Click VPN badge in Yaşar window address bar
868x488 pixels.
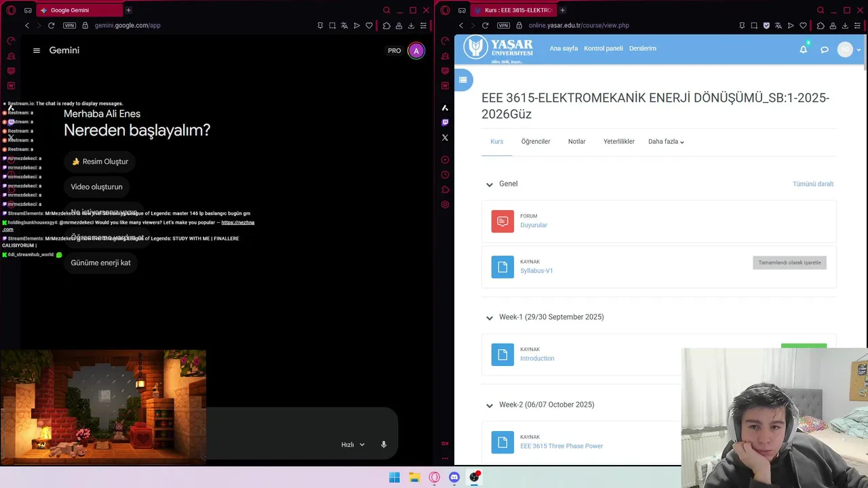(x=503, y=25)
